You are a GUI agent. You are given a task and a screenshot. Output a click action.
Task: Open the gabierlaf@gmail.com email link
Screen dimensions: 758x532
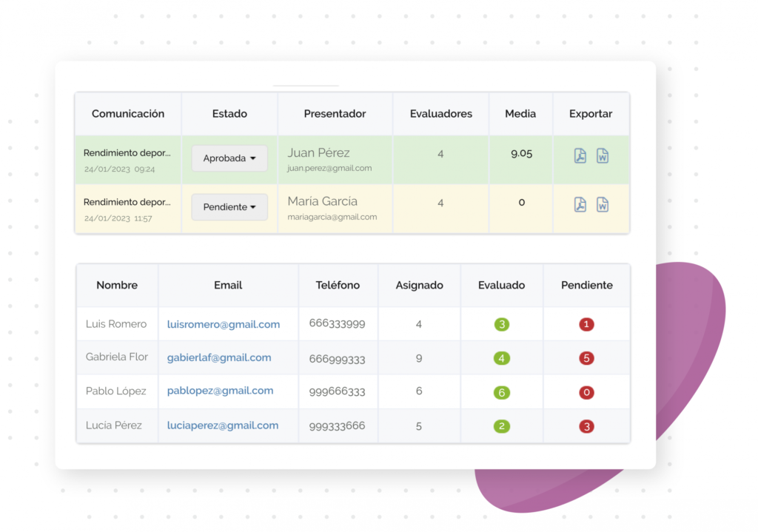click(219, 357)
